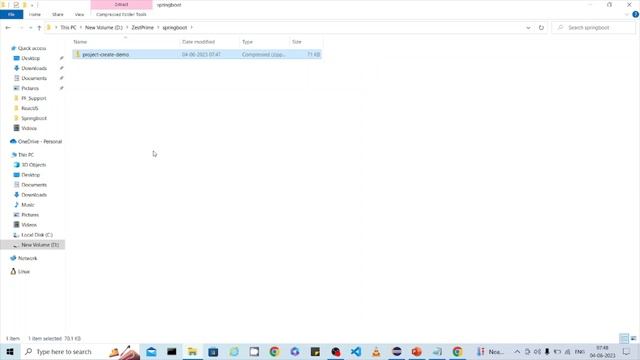Open 3D Objects under This PC
Screen dimensions: 640x360
(x=33, y=165)
